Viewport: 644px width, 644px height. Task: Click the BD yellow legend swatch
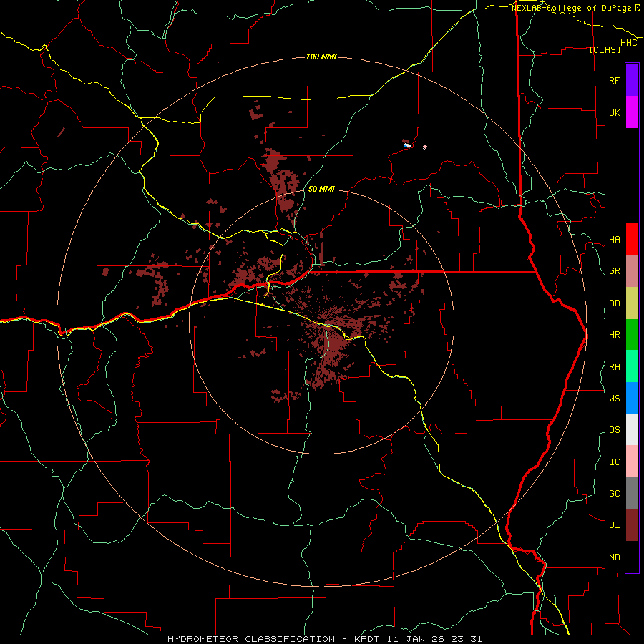(632, 303)
